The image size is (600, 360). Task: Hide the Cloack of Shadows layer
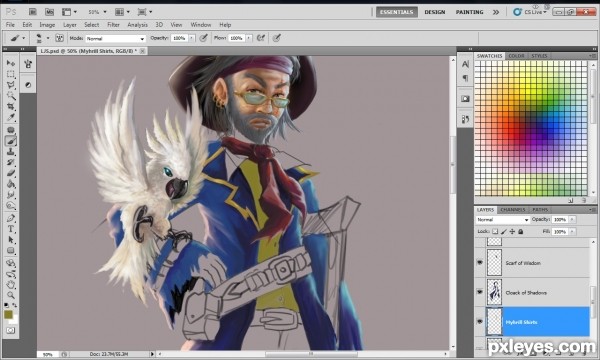(x=480, y=292)
